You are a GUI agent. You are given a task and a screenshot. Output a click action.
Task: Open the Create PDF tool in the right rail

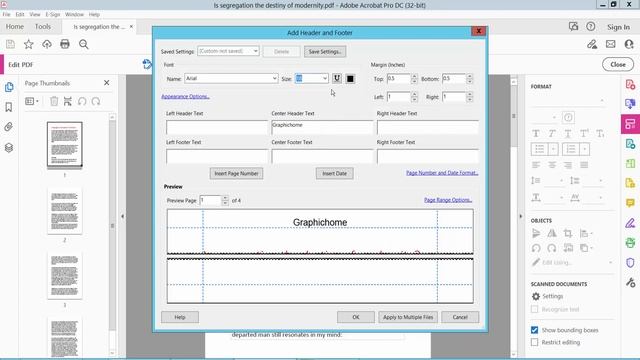(x=630, y=85)
